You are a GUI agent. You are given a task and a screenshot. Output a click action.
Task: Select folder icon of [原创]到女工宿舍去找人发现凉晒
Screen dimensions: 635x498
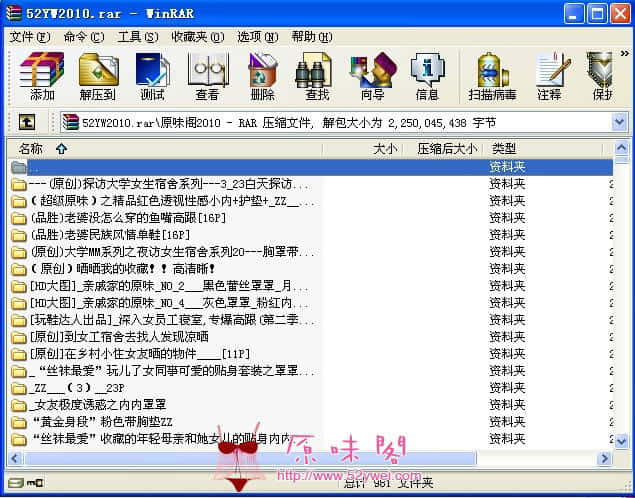(19, 337)
